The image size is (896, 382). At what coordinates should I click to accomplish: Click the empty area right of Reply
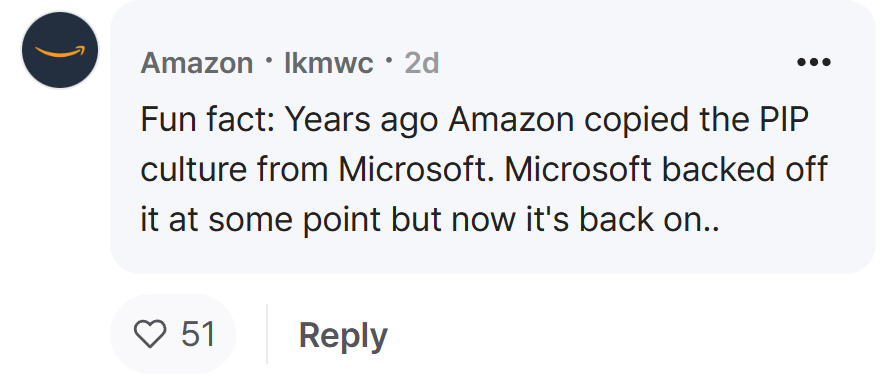629,335
